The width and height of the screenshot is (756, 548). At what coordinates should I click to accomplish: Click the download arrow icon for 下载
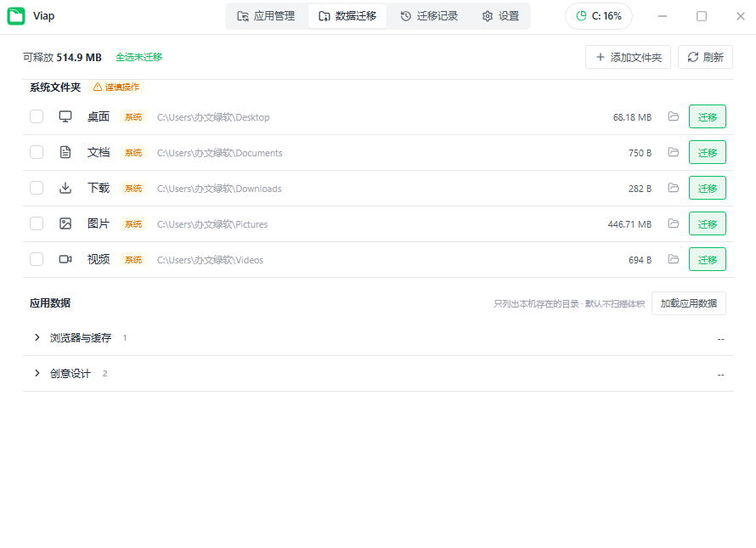click(x=65, y=188)
